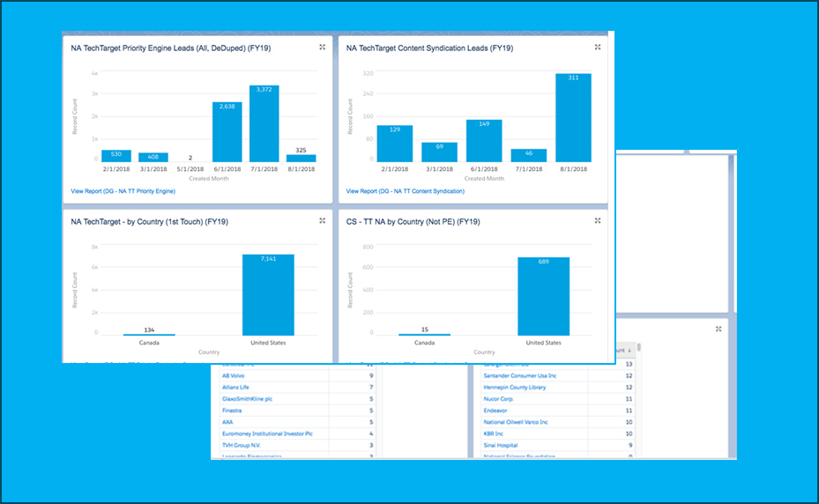Select the 149 bar in Content Syndication chart
This screenshot has width=819, height=504.
pos(484,141)
